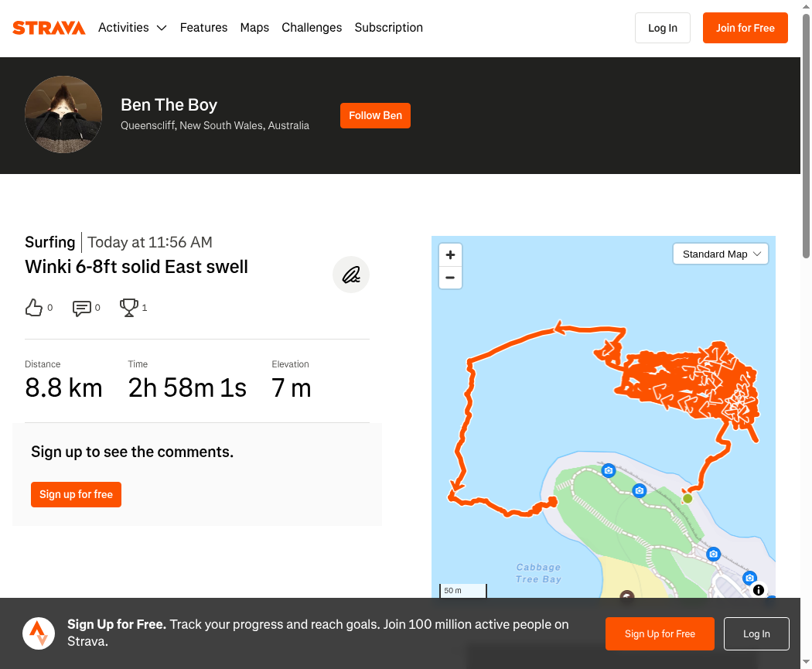
Task: Click Log In in the bottom banner
Action: coord(756,633)
